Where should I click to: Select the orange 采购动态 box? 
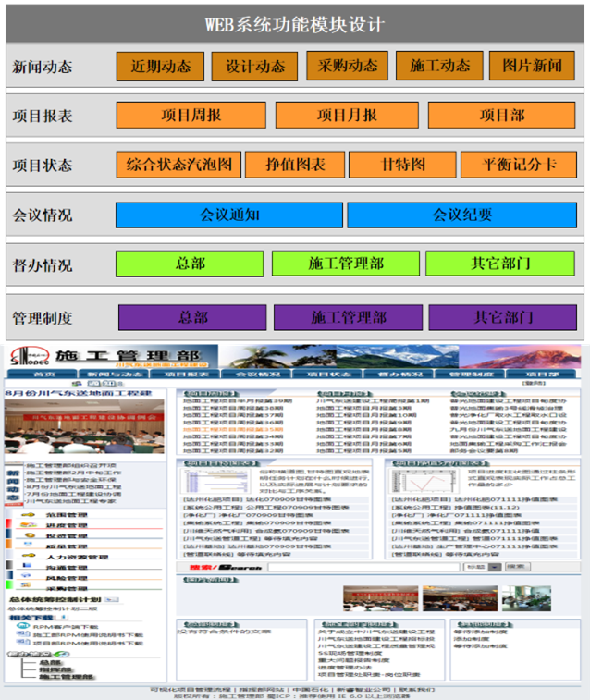(347, 66)
